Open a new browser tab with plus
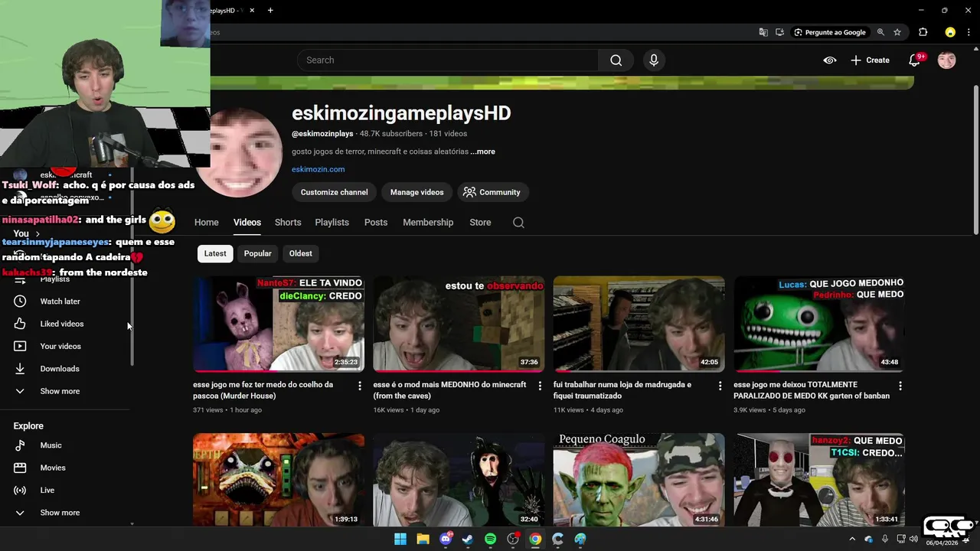This screenshot has width=980, height=551. point(270,11)
